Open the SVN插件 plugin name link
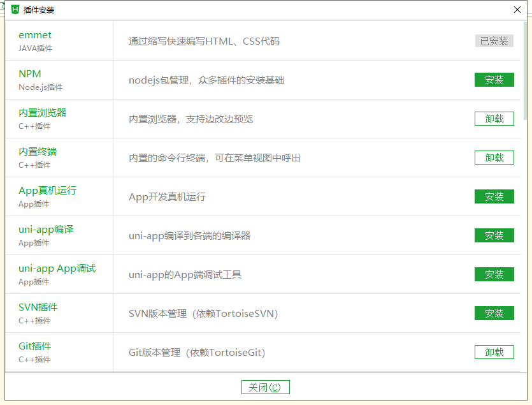Image resolution: width=532 pixels, height=405 pixels. point(38,307)
